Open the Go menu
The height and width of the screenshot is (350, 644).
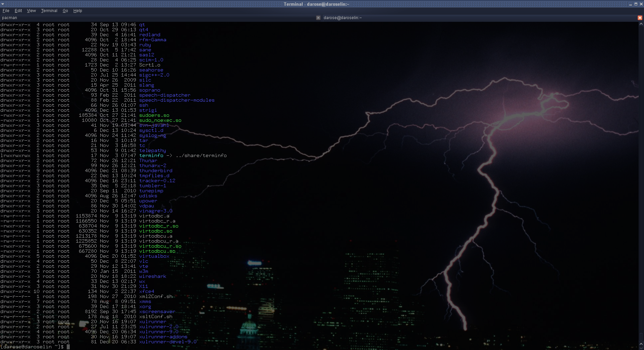(x=65, y=11)
